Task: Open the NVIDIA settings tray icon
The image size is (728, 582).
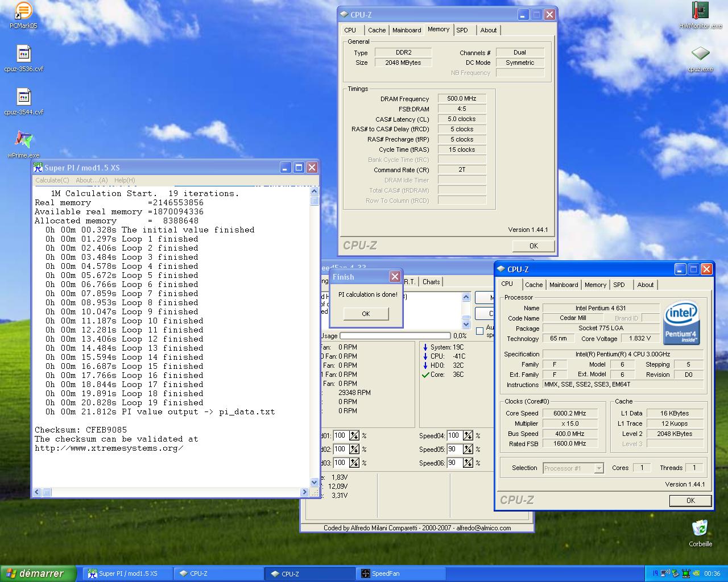Action: click(696, 573)
